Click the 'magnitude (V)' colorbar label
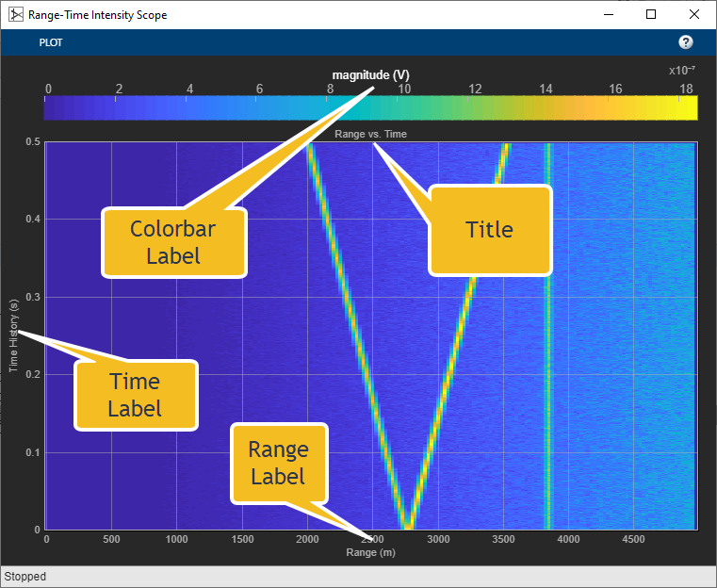 coord(370,75)
